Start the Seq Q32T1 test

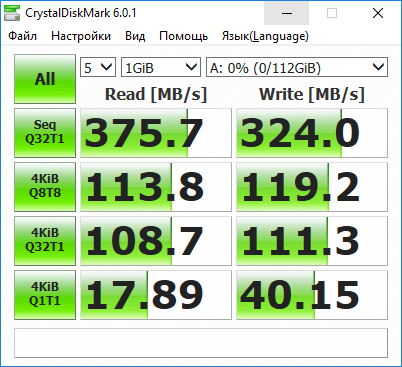coord(45,133)
